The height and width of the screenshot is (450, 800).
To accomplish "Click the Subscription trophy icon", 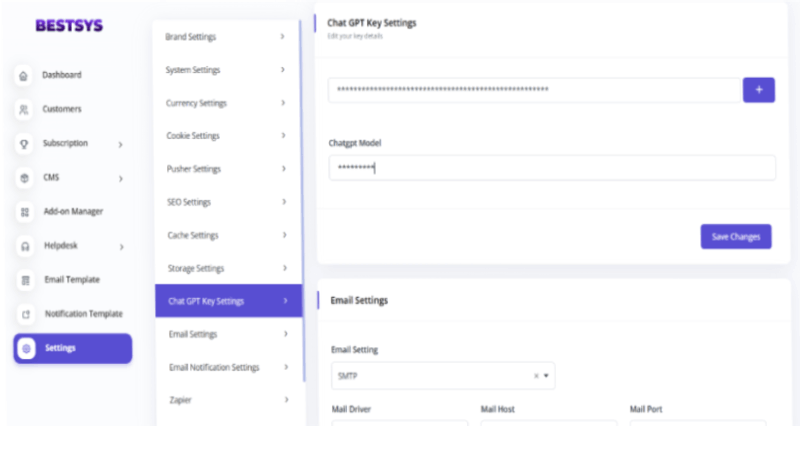I will [24, 144].
